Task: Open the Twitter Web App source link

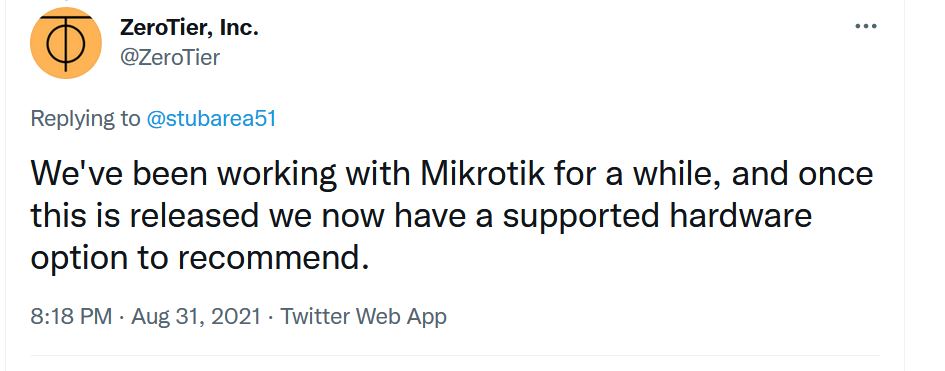Action: [363, 316]
